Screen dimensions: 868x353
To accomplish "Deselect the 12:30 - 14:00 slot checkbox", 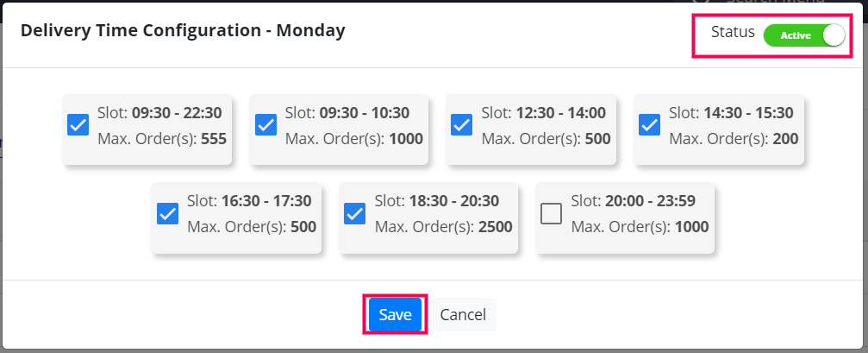I will click(x=461, y=126).
